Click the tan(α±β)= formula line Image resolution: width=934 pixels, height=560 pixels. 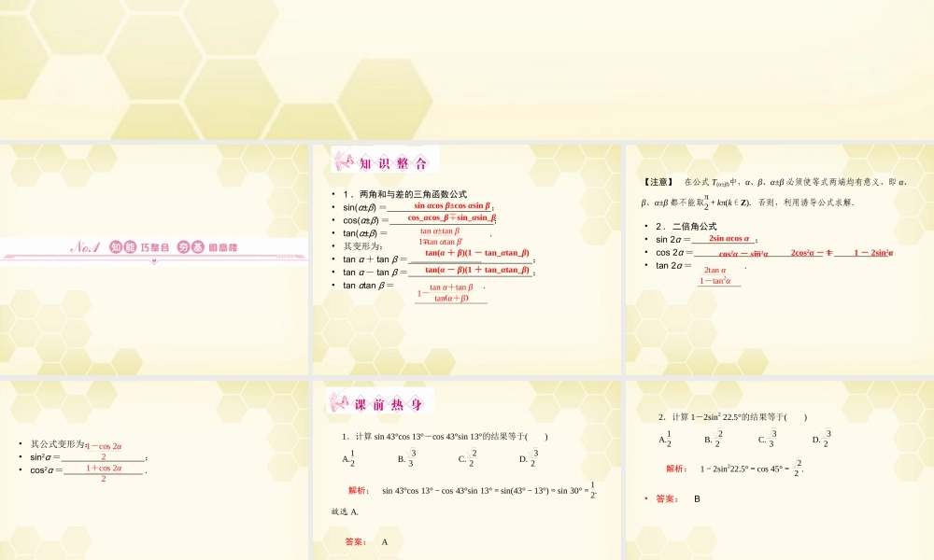[417, 235]
